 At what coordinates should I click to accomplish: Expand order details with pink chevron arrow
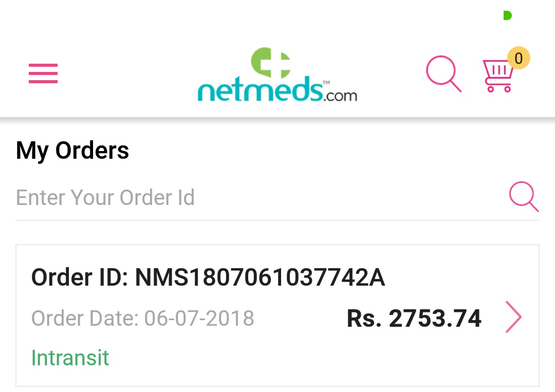tap(513, 317)
